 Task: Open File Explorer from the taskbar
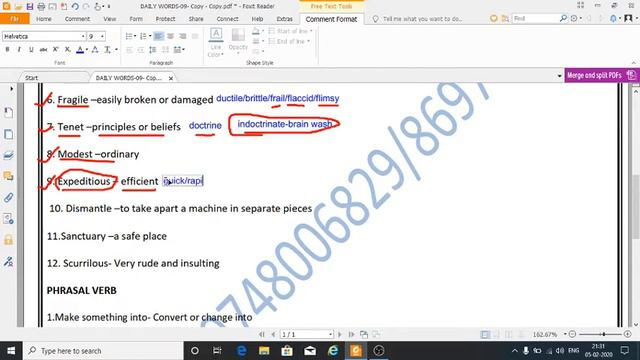coord(264,351)
